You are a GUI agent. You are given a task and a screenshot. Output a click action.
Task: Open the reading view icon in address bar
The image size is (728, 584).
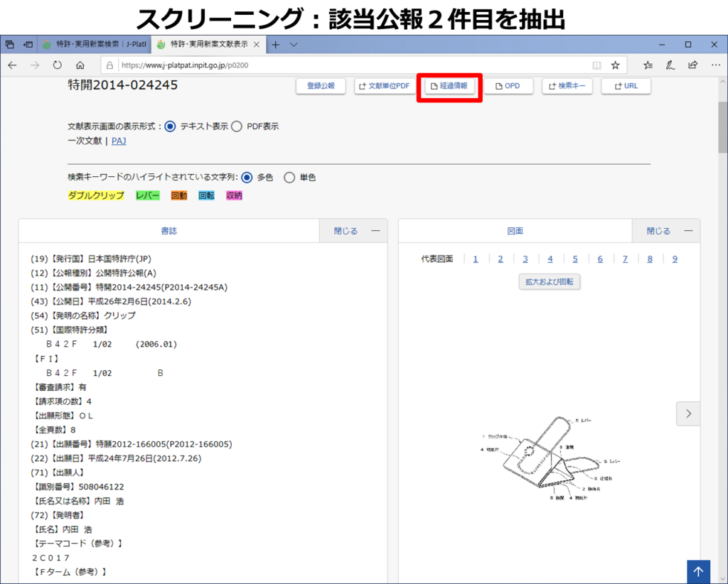596,65
